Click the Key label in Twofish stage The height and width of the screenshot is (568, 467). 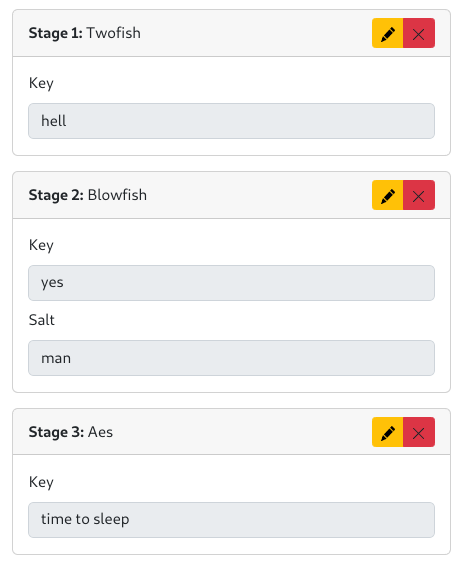[x=41, y=83]
